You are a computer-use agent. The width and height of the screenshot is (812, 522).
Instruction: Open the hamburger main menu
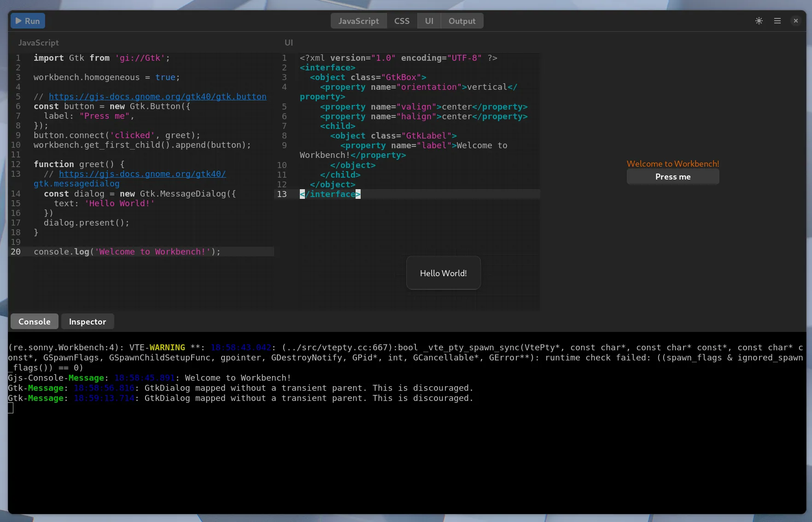777,21
